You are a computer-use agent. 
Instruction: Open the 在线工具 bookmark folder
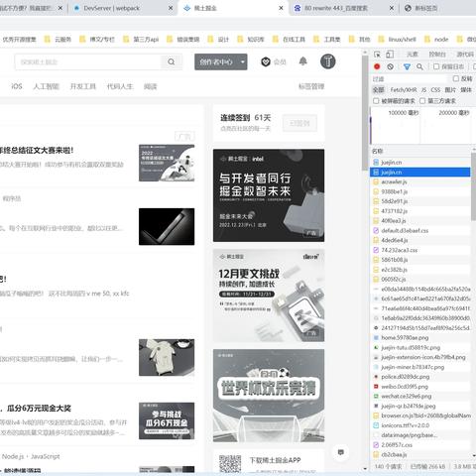click(289, 40)
